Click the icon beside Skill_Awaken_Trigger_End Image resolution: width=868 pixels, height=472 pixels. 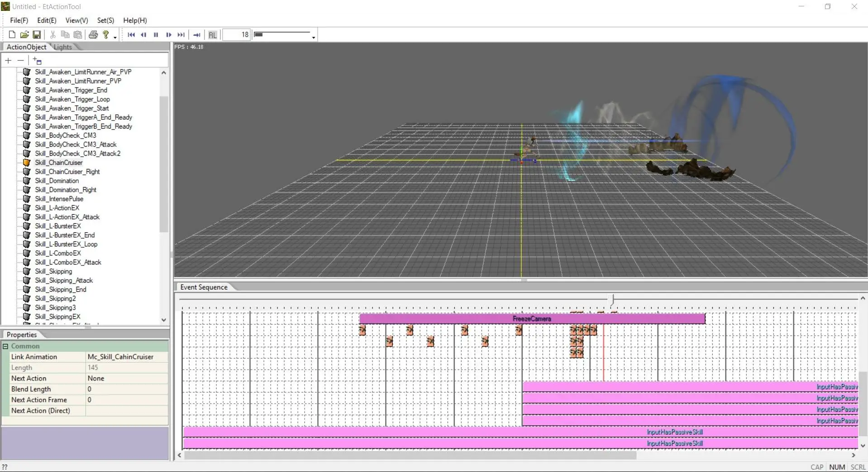[27, 90]
